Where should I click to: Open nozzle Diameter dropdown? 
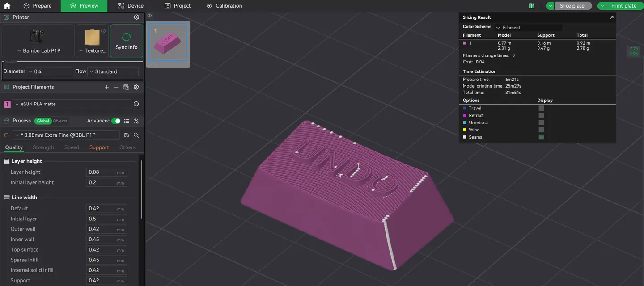pos(49,71)
